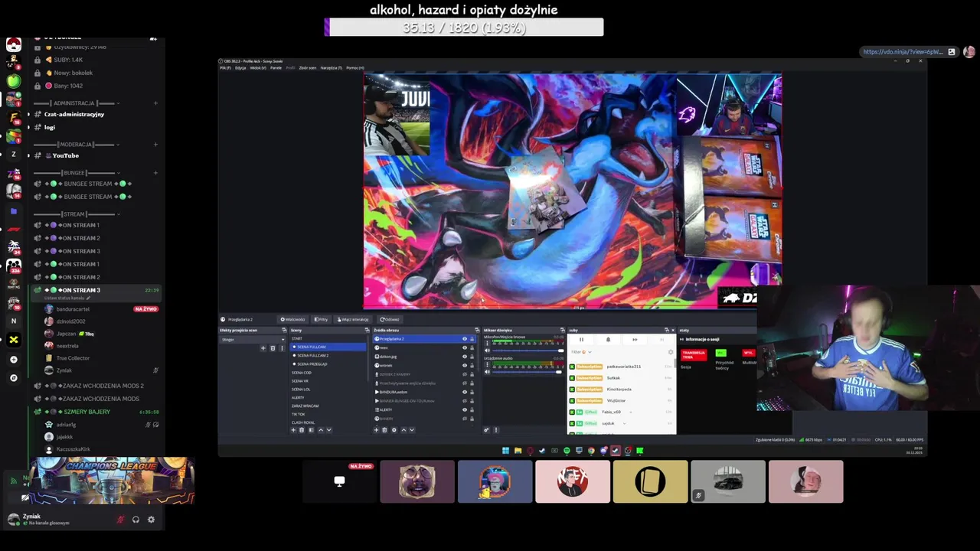The height and width of the screenshot is (551, 980).
Task: Hide the ALERTY source
Action: (464, 409)
